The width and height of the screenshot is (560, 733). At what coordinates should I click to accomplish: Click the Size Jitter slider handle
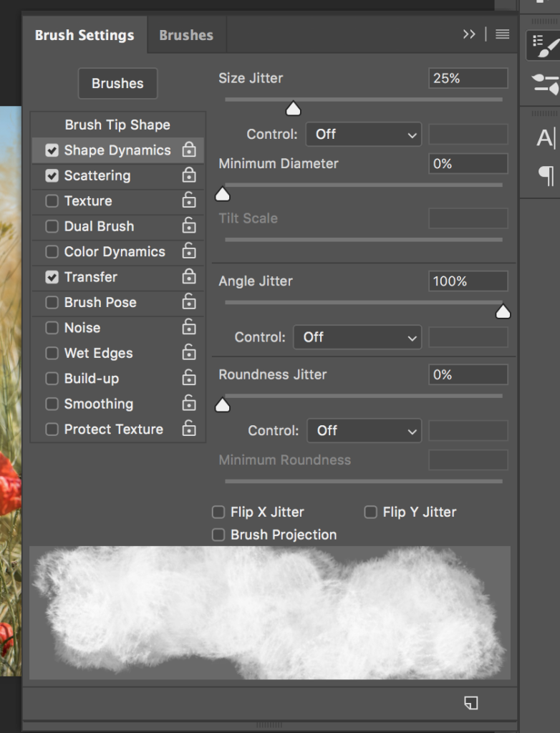click(294, 109)
